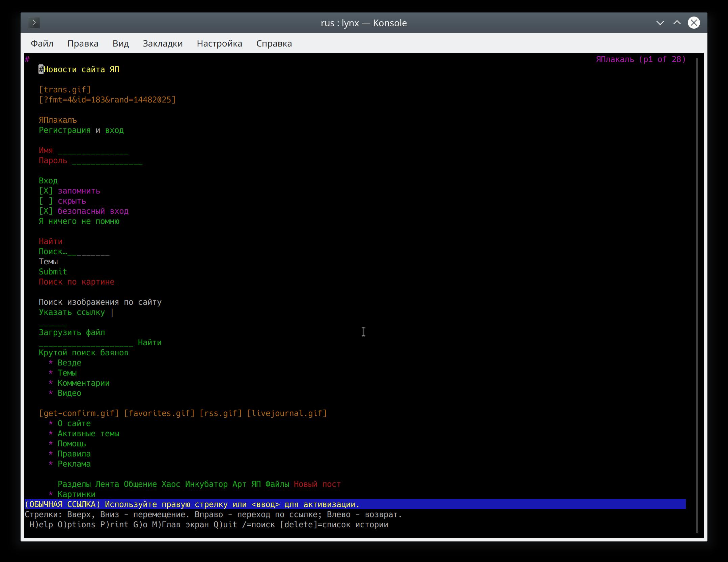Maximize the Konsole window

tap(677, 23)
